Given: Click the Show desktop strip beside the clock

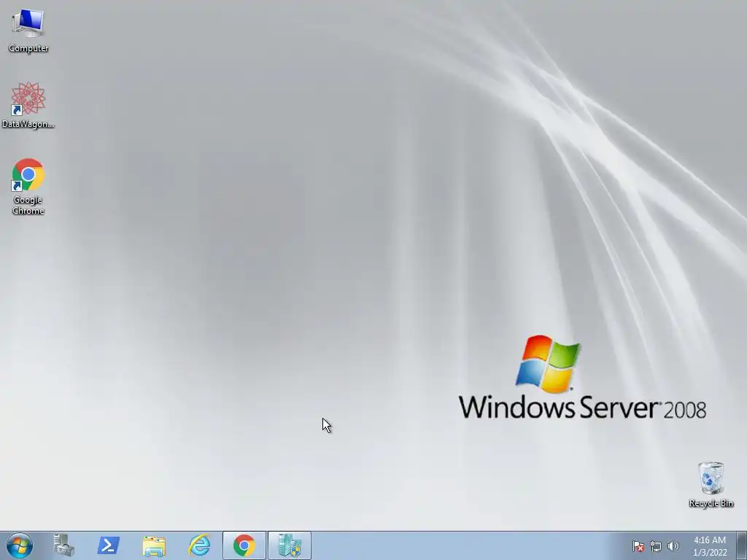Looking at the screenshot, I should (742, 545).
